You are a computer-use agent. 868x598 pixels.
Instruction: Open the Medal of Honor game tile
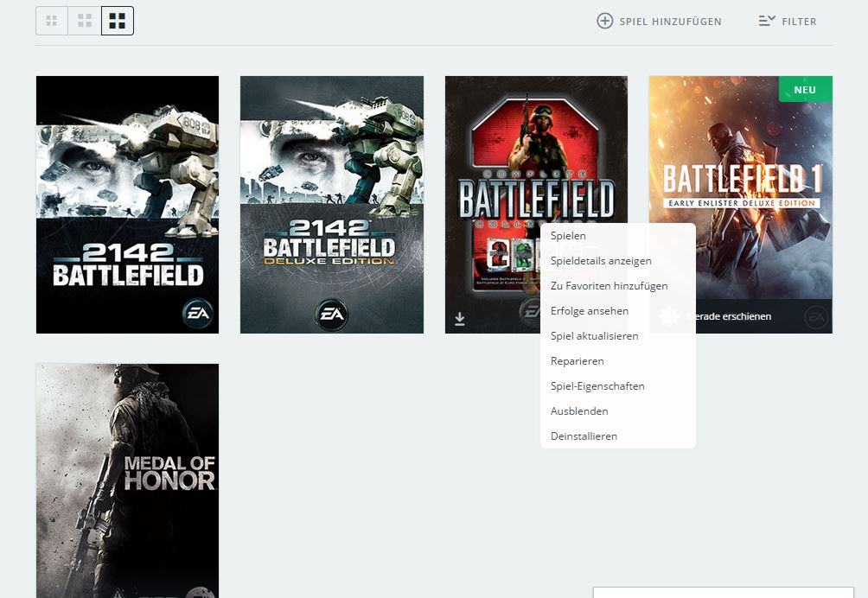[x=127, y=480]
